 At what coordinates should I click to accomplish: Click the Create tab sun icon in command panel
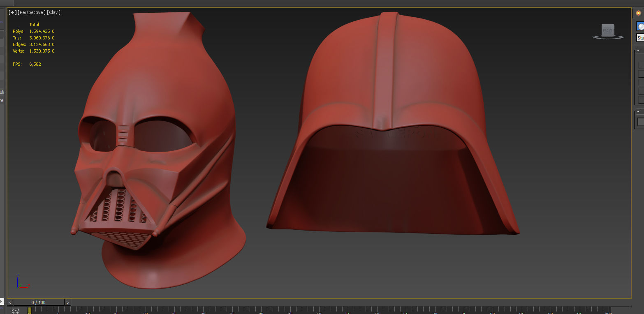tap(639, 13)
